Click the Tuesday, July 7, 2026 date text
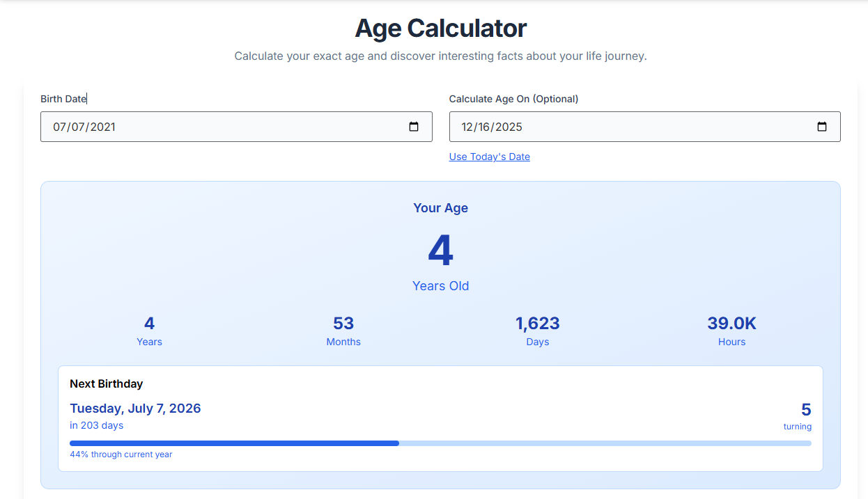Screen dimensions: 868x499 [x=135, y=409]
